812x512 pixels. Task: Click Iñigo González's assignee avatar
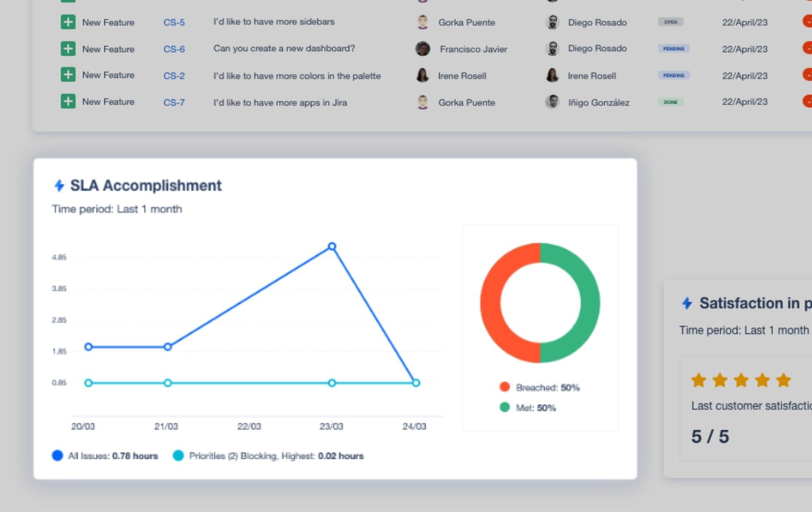(x=552, y=102)
